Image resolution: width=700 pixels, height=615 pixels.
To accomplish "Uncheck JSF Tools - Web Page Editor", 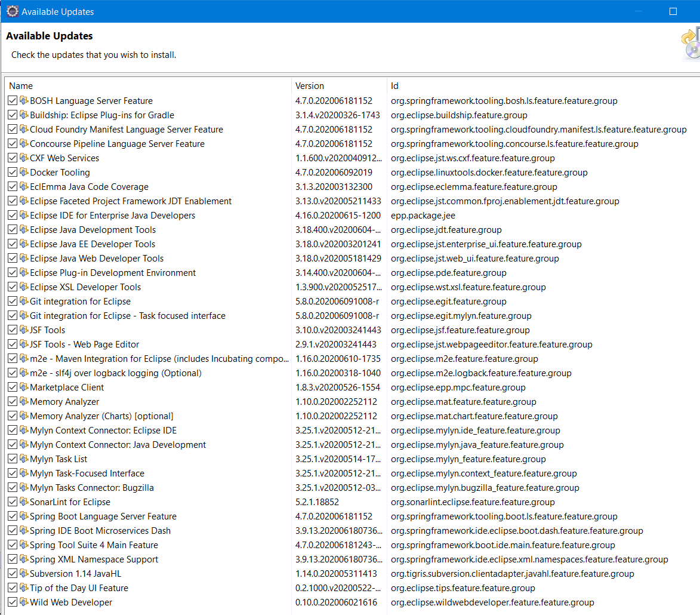I will 13,345.
